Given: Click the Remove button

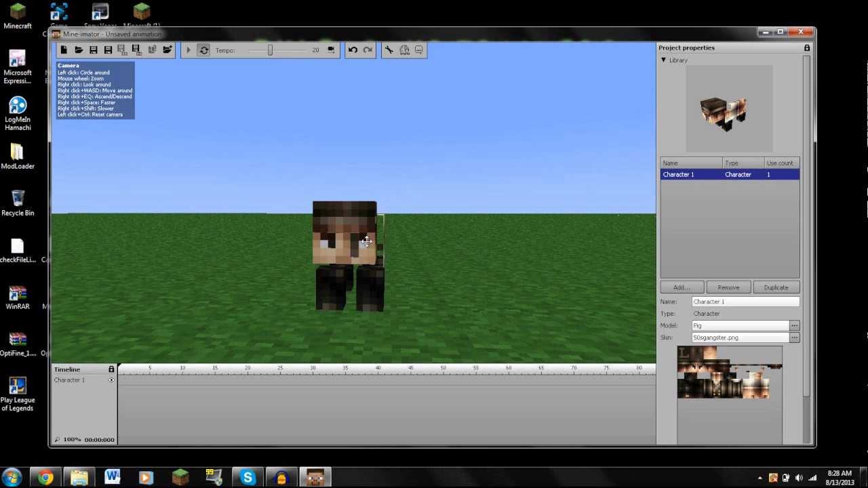Looking at the screenshot, I should pos(728,287).
